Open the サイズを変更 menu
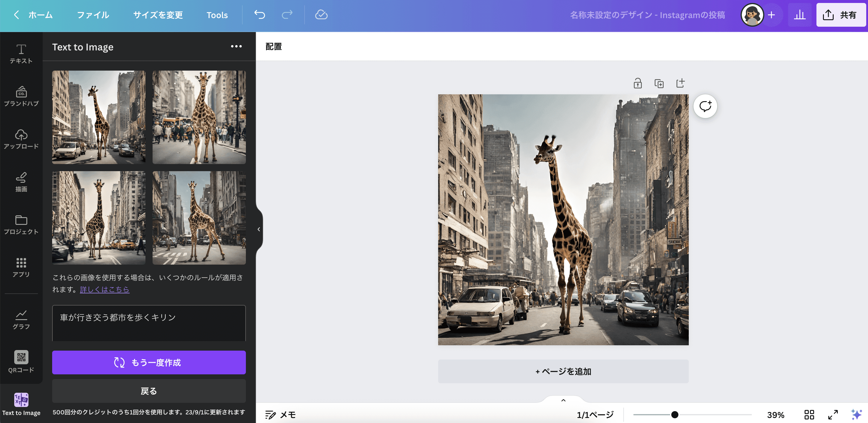 158,15
